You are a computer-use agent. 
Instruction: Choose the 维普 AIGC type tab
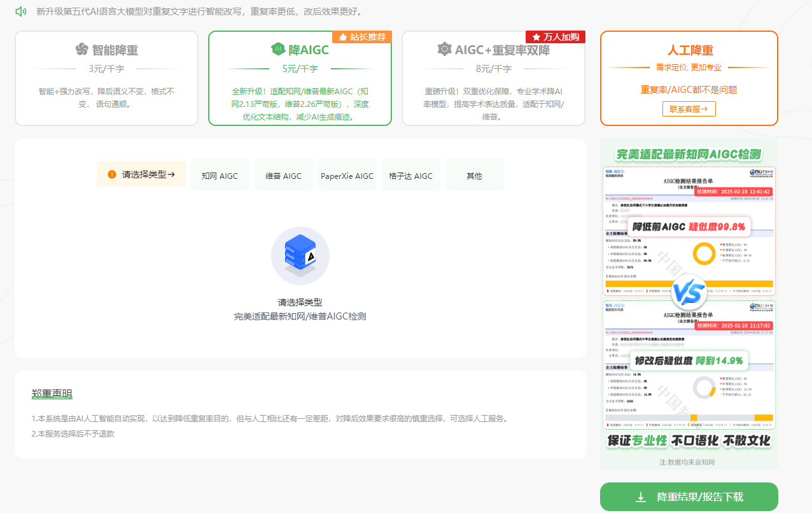tap(283, 174)
